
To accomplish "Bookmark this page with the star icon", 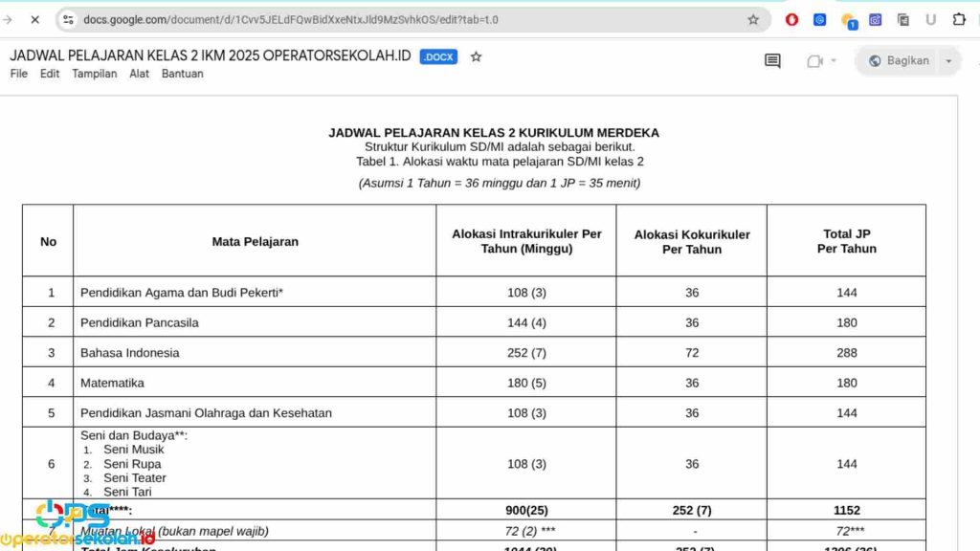I will [x=753, y=20].
